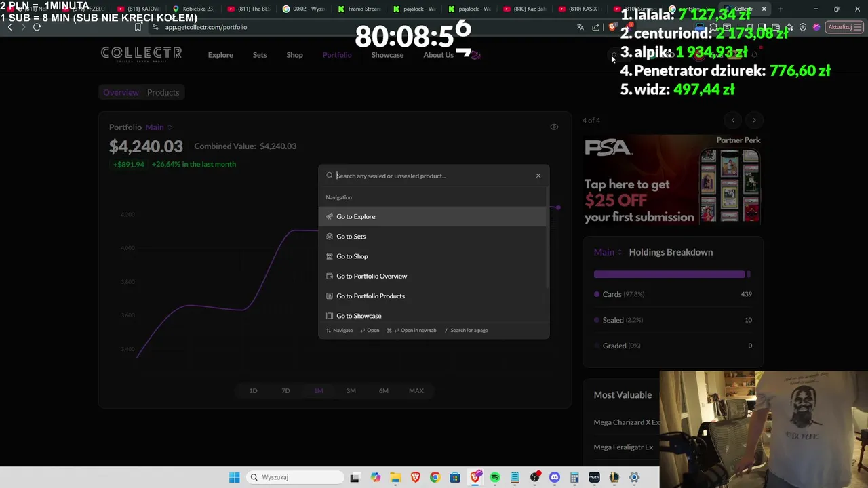
Task: Reload the page with the refresh icon
Action: click(37, 27)
